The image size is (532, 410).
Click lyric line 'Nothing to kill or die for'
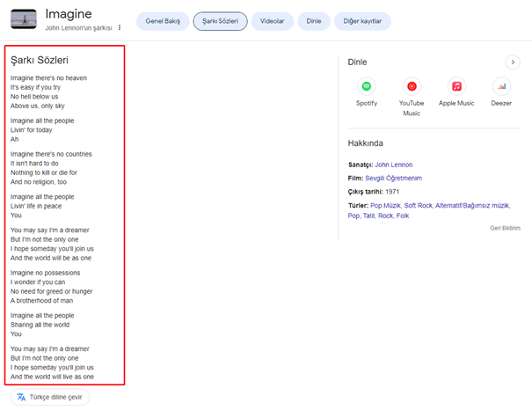[44, 172]
